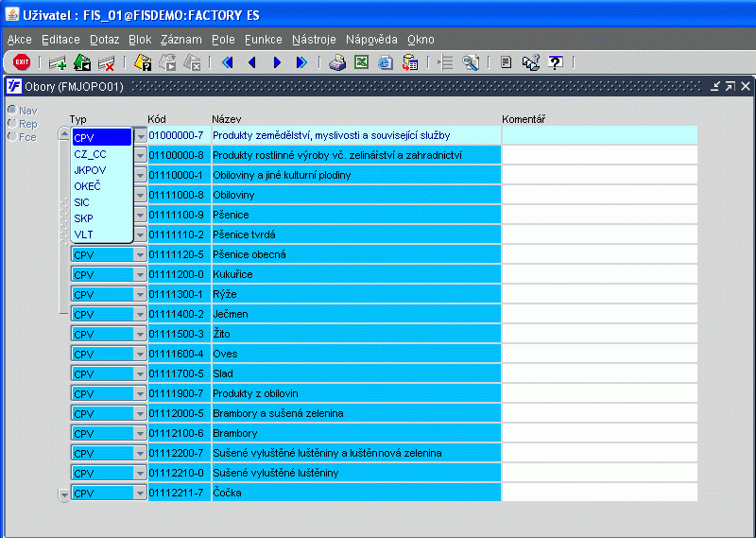This screenshot has height=538, width=756.
Task: Go to the next record using the right arrow
Action: (277, 62)
